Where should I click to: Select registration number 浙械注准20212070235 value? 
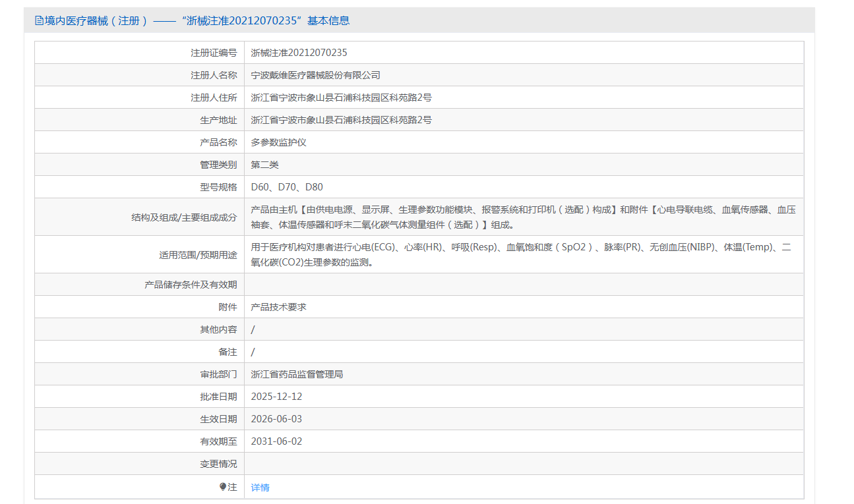coord(299,53)
